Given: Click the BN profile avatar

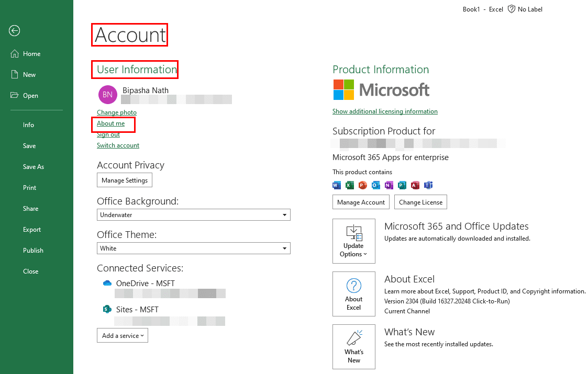Looking at the screenshot, I should tap(108, 95).
